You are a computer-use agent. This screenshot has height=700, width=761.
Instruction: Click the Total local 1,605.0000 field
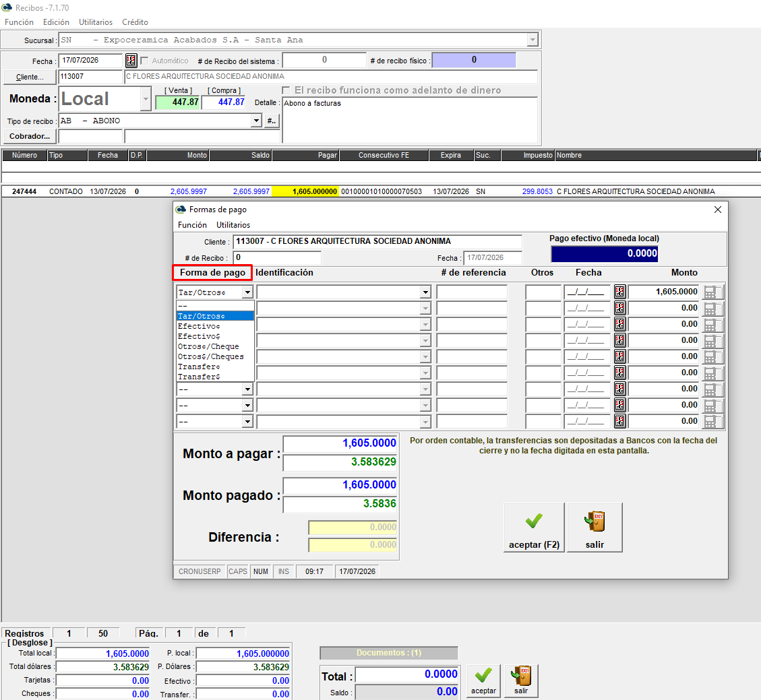click(x=103, y=654)
